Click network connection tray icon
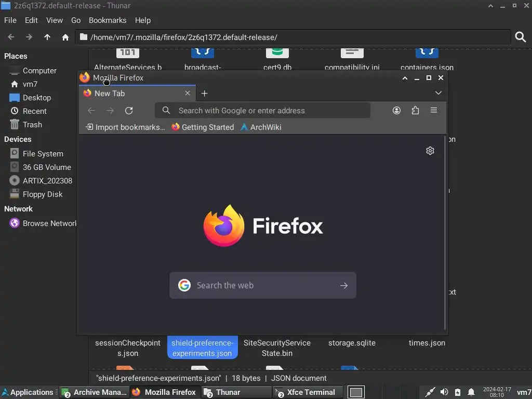532x399 pixels. click(430, 392)
